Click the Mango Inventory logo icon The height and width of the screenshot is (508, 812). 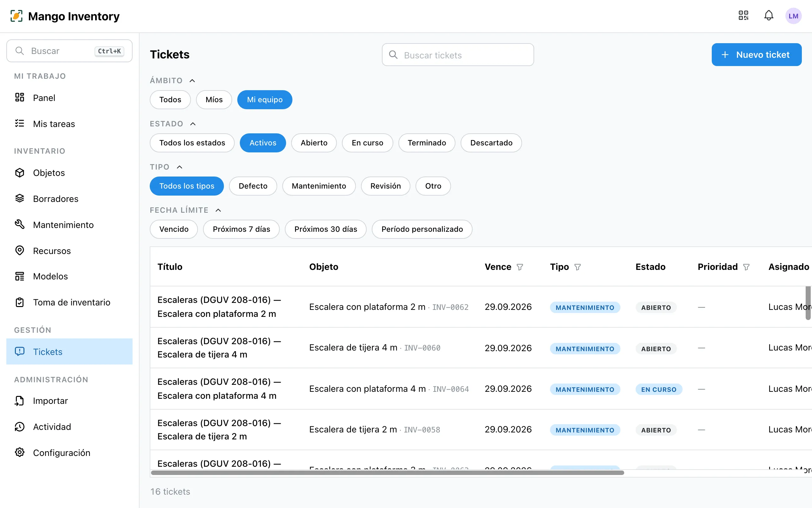(16, 16)
